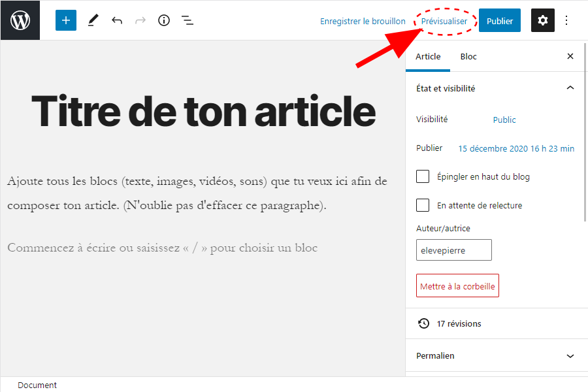This screenshot has height=392, width=588.
Task: Select the Article tab
Action: click(428, 57)
